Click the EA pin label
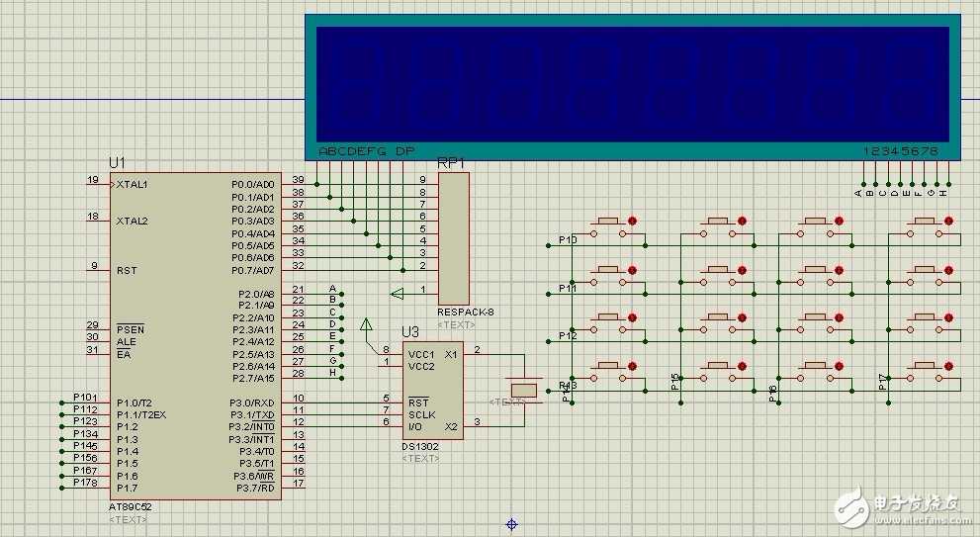Screen dimensions: 980x537 click(124, 354)
